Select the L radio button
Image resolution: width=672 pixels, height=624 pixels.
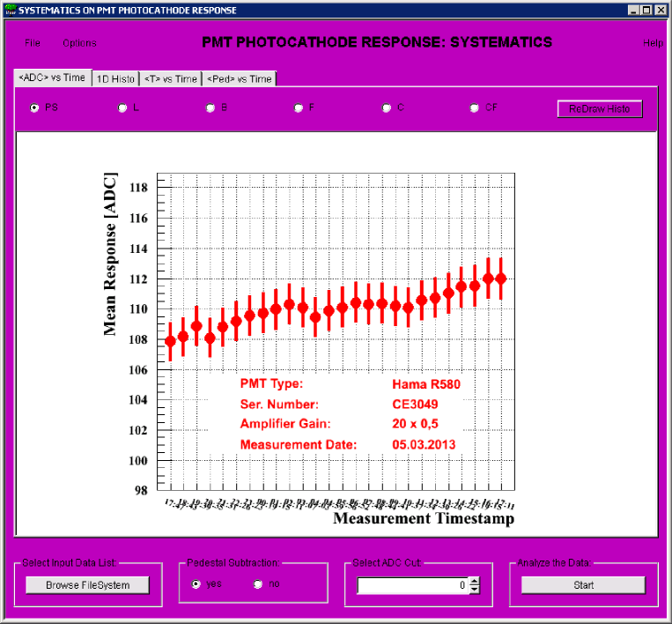[x=122, y=108]
